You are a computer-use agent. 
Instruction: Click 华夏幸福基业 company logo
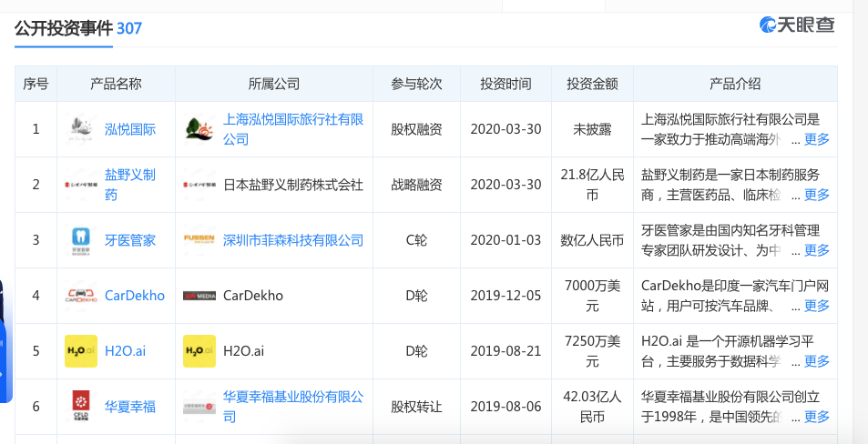(199, 407)
